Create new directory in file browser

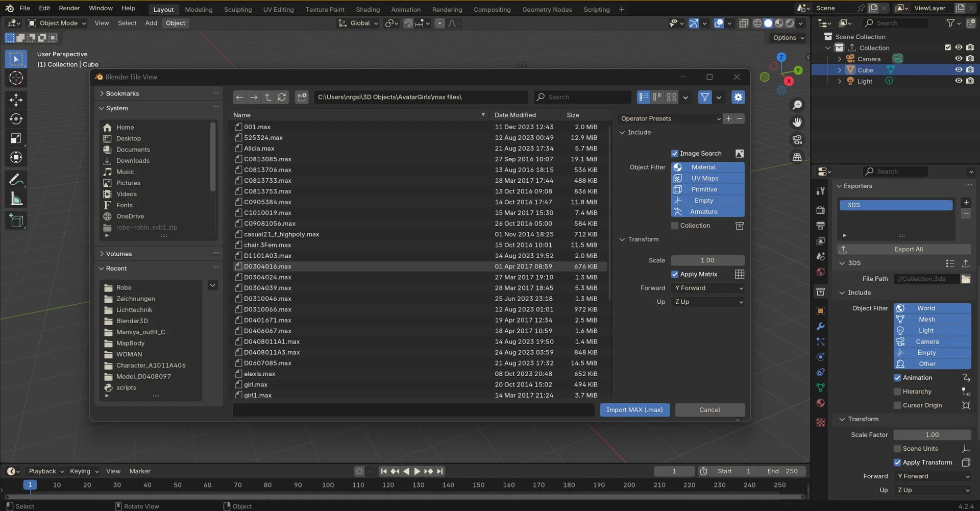point(302,97)
